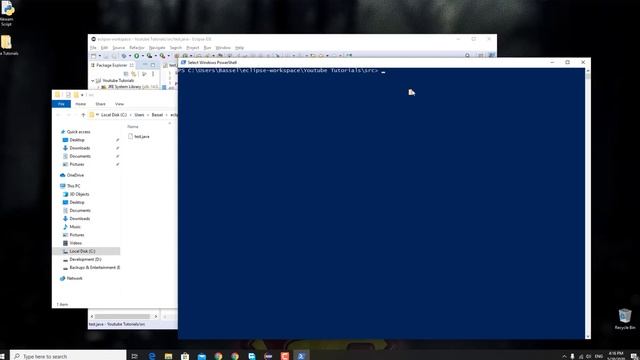Select test.java file in File Explorer

139,136
